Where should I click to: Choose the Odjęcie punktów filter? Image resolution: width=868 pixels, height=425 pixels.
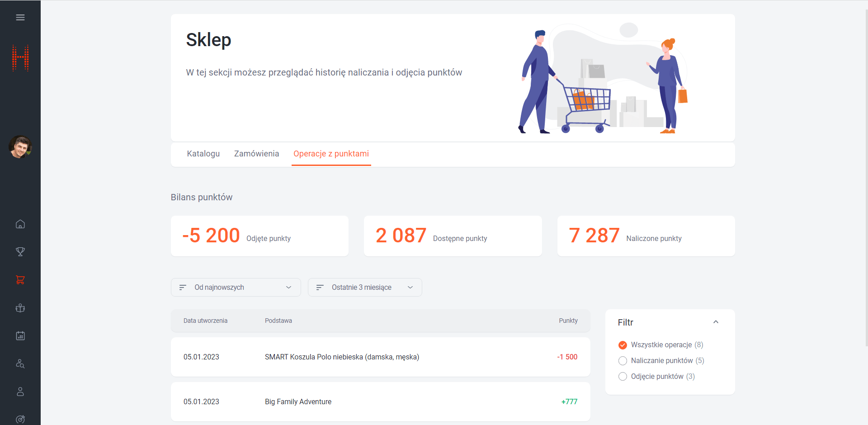click(623, 377)
